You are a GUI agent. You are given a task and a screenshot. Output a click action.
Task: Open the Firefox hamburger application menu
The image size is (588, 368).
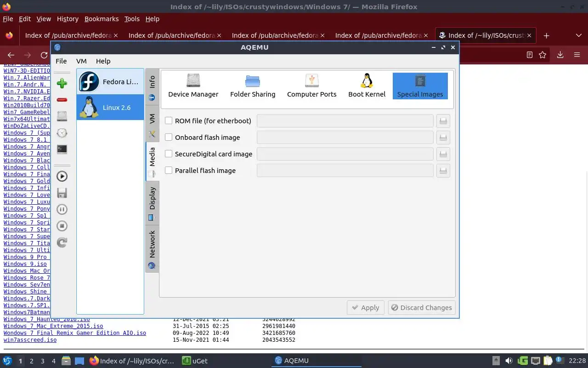577,55
